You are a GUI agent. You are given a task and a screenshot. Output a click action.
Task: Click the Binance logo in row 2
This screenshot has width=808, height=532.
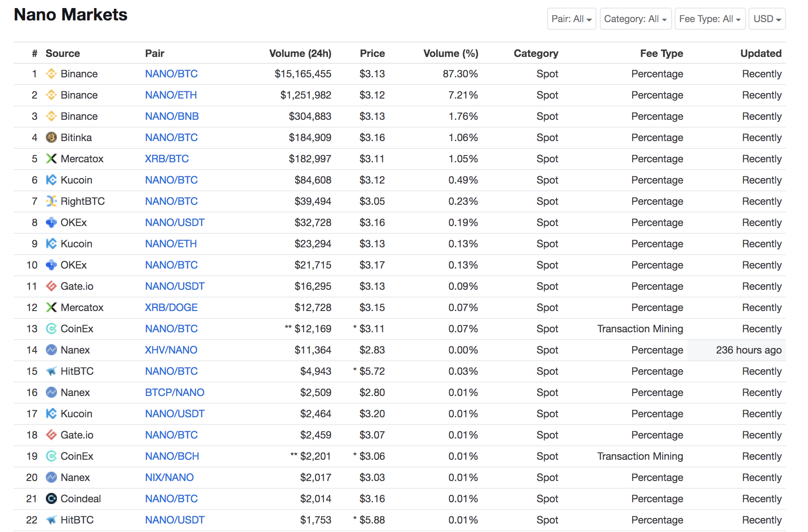tap(51, 95)
